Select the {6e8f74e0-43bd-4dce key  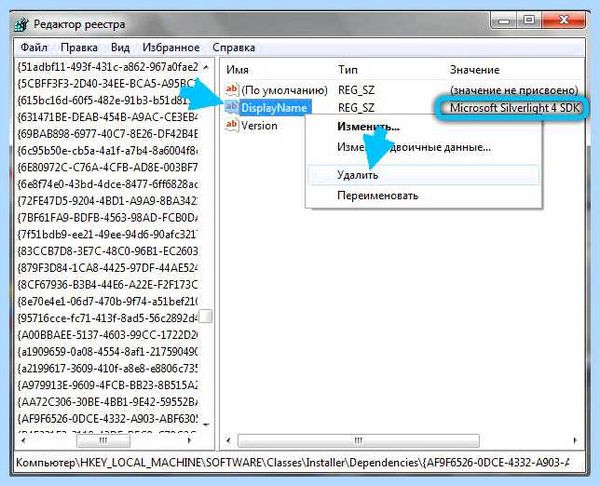click(108, 184)
